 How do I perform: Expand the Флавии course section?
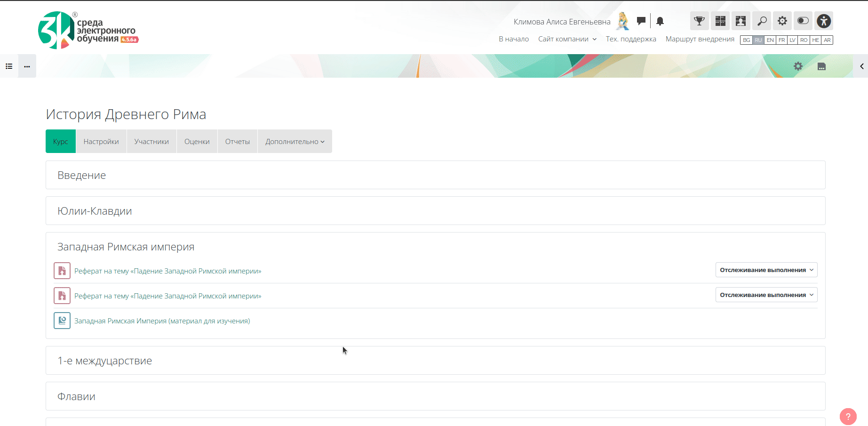pos(76,396)
